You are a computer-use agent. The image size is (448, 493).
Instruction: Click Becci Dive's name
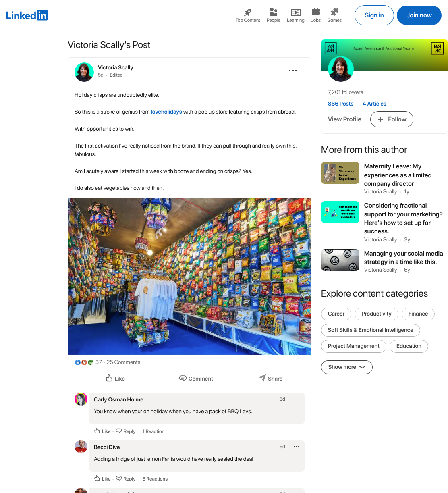tap(107, 447)
